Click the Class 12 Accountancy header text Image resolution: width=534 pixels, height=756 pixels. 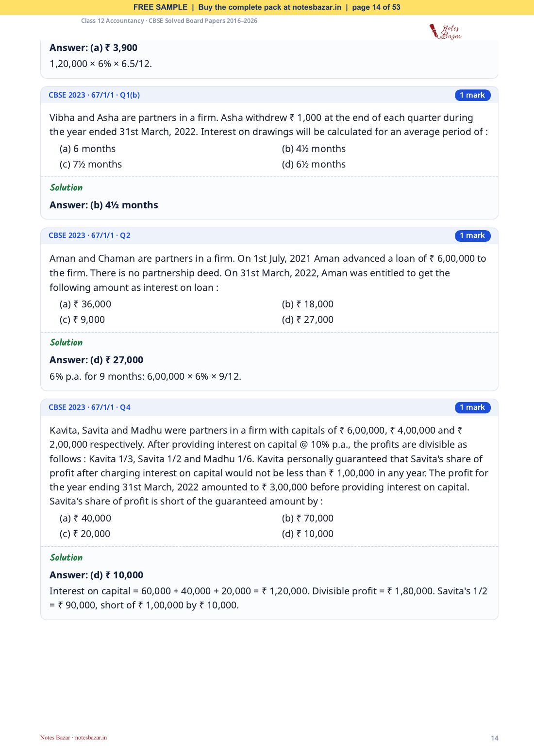point(169,21)
